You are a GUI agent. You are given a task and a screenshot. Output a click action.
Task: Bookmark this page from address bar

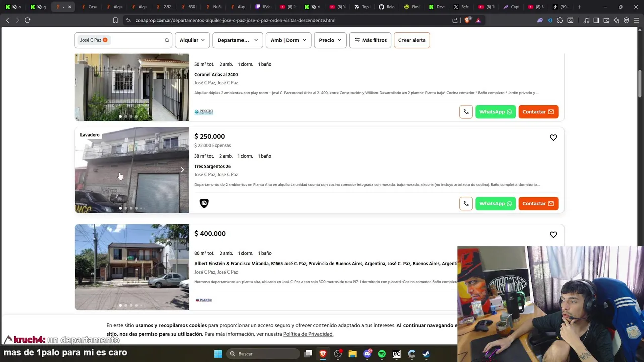pos(115,20)
